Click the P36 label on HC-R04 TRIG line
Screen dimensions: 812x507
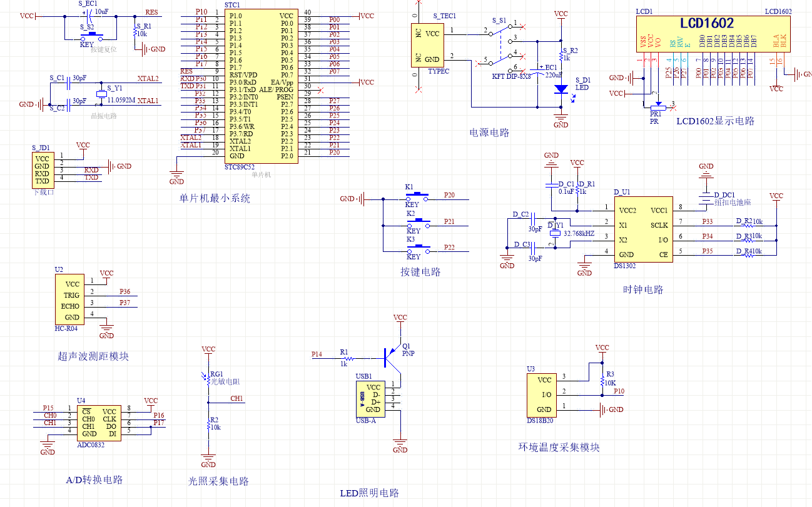tap(125, 292)
